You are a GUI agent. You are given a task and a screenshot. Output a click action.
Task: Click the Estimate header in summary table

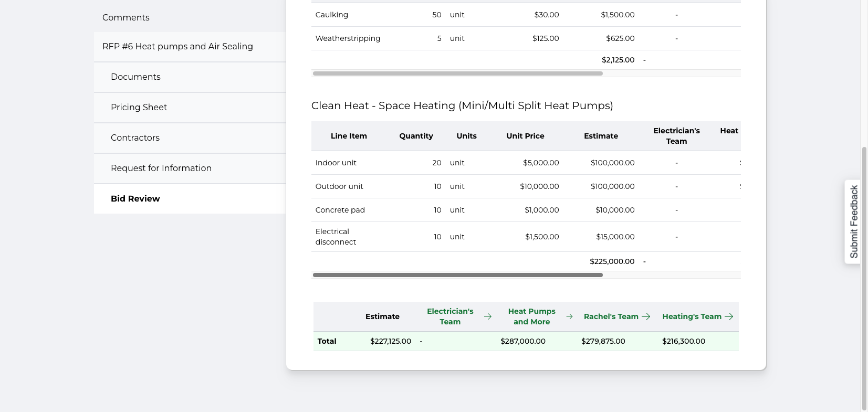382,316
